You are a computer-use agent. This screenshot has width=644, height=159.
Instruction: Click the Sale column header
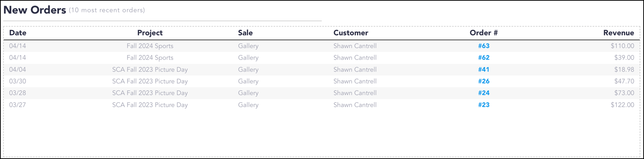[x=245, y=33]
